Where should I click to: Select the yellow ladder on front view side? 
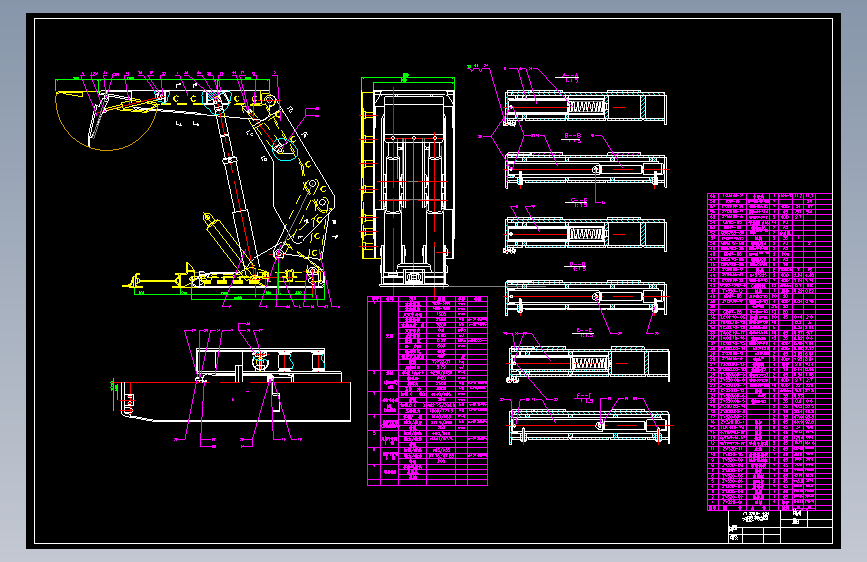click(368, 175)
